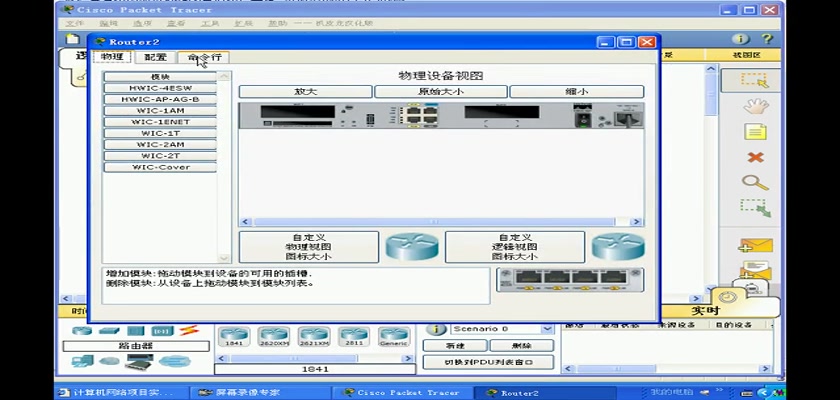The width and height of the screenshot is (840, 400).
Task: Select the HWIC-4ESW module entry
Action: click(161, 88)
